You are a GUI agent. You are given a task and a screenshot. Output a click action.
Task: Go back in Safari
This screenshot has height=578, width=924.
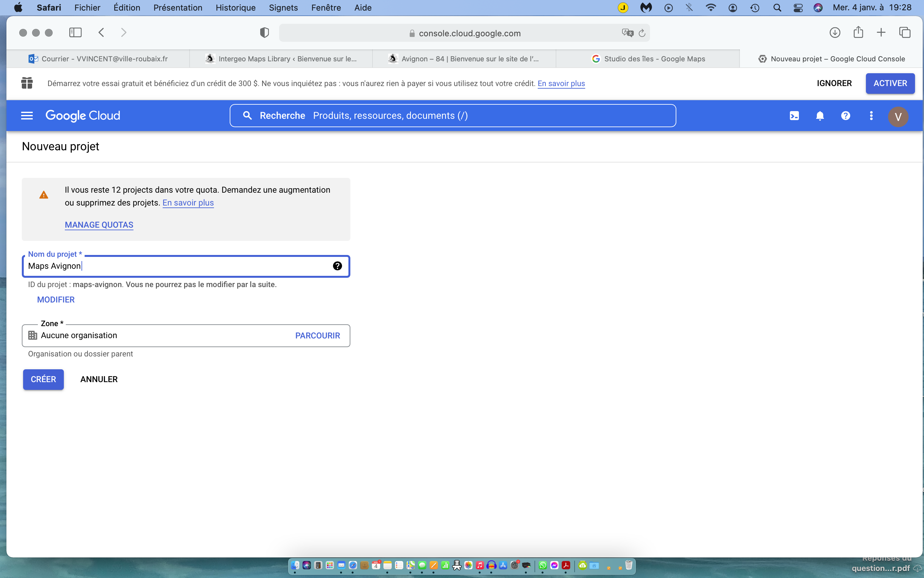coord(101,32)
